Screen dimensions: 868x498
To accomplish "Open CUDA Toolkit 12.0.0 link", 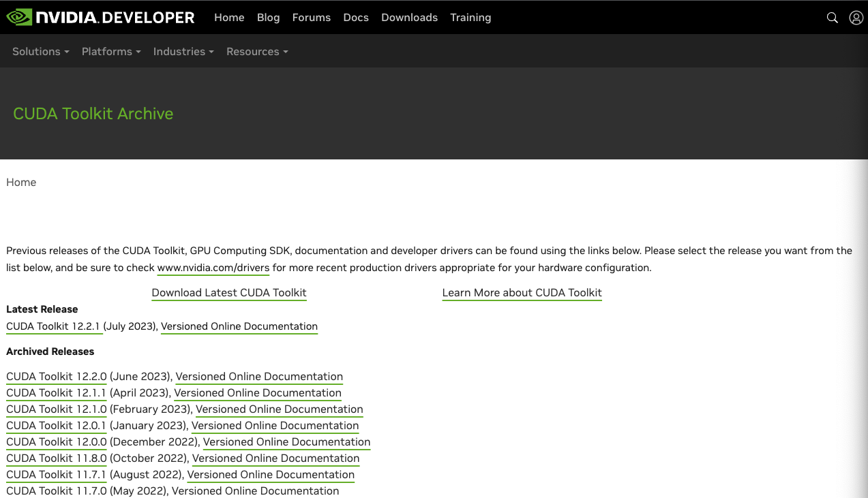I will tap(57, 442).
